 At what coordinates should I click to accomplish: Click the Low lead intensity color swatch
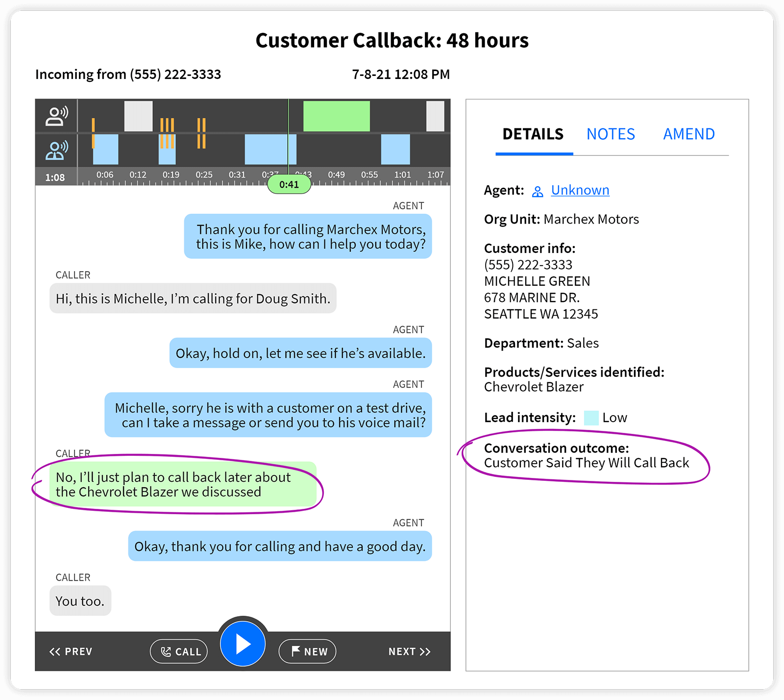[x=591, y=418]
